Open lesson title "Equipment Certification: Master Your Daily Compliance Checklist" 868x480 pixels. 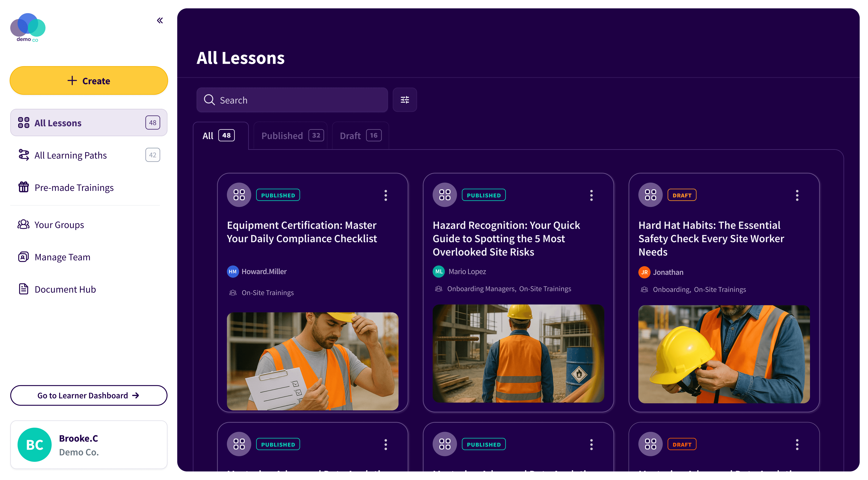coord(302,232)
